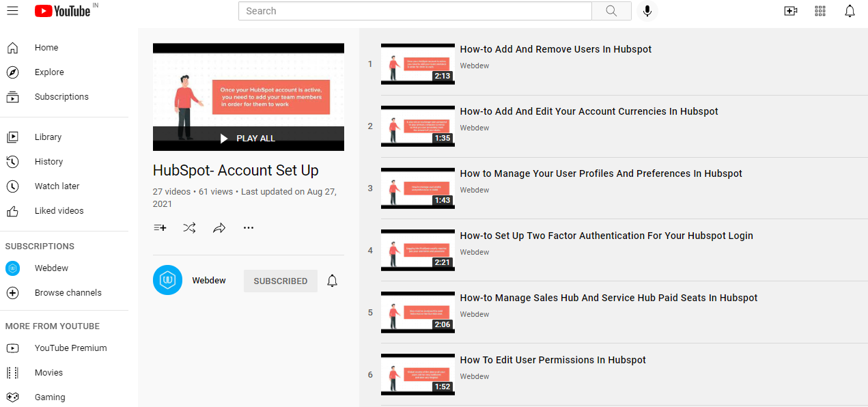Share the playlist using arrow icon
Screen dimensions: 868x407
(x=219, y=228)
